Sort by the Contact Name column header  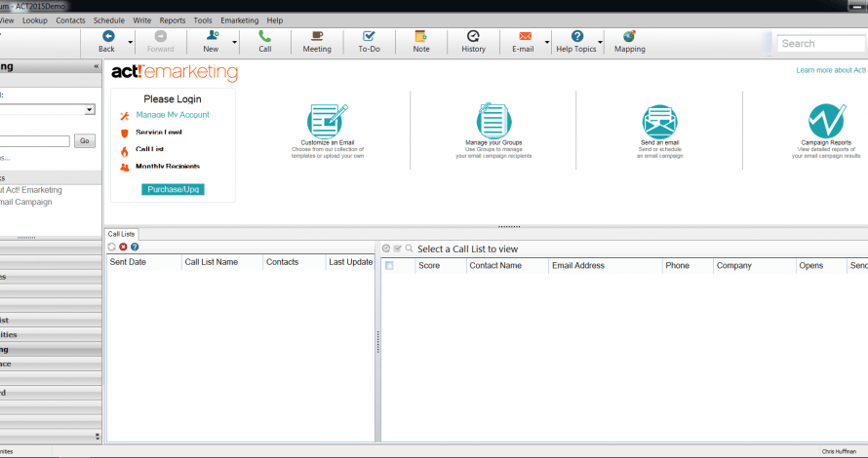tap(507, 265)
